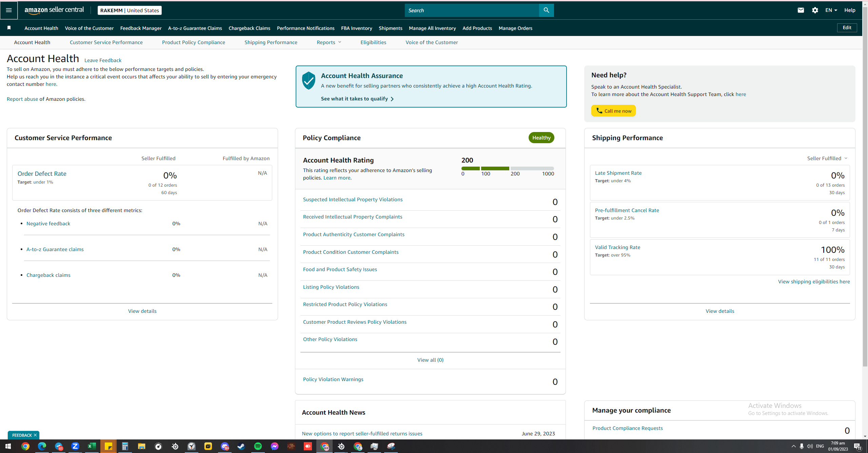Click the Report abuse link

coord(22,99)
